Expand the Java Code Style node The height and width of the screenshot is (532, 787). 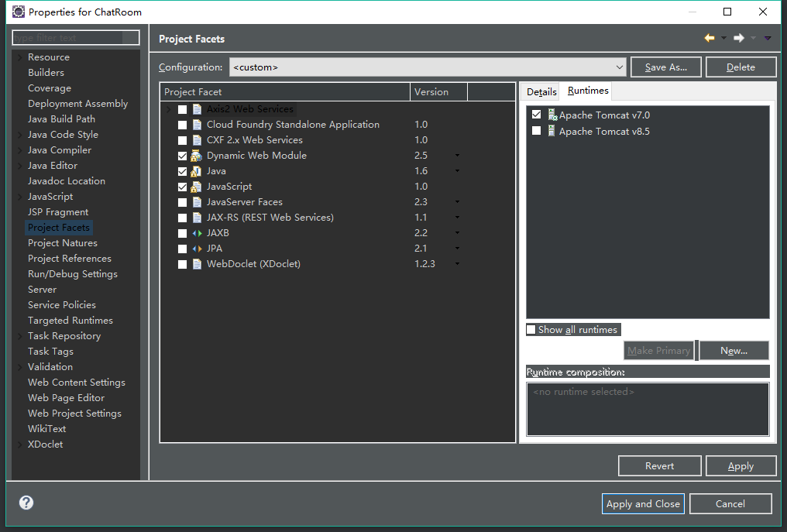19,135
